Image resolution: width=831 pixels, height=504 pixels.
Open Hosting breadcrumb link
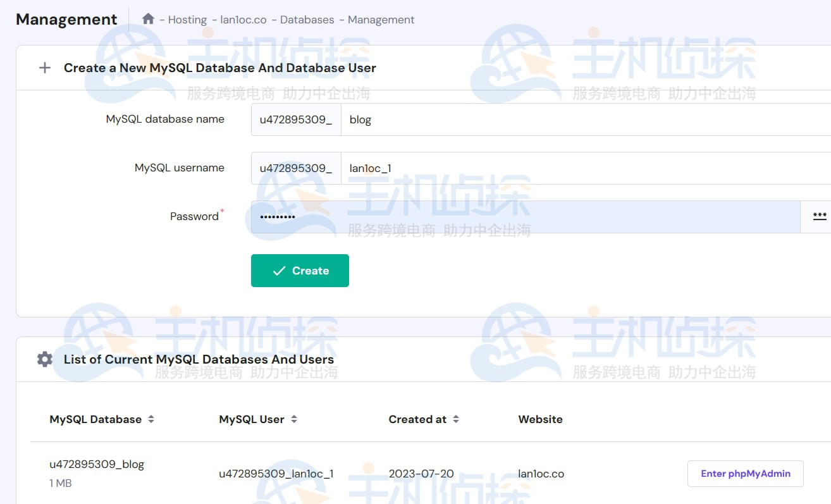pos(187,20)
